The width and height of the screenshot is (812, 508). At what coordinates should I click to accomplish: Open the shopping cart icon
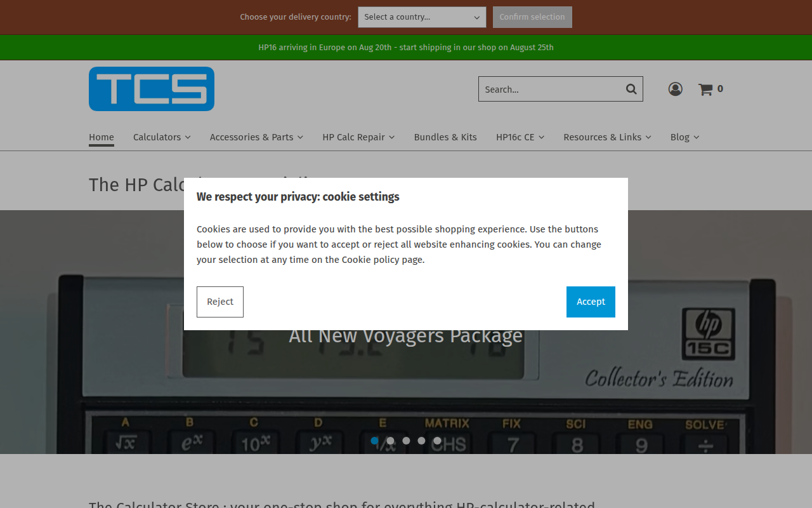705,90
